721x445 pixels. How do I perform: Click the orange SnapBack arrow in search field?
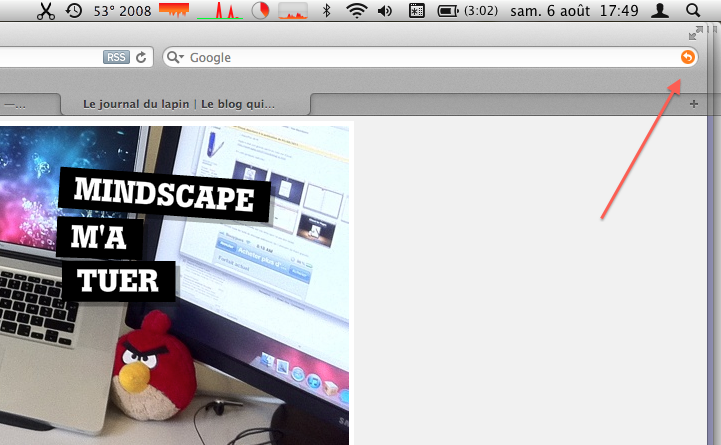click(686, 57)
